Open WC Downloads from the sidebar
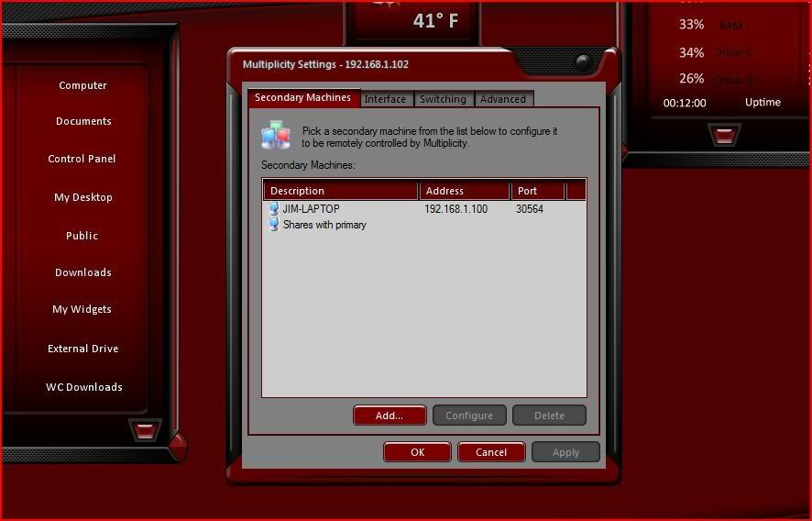The image size is (812, 521). pos(84,387)
